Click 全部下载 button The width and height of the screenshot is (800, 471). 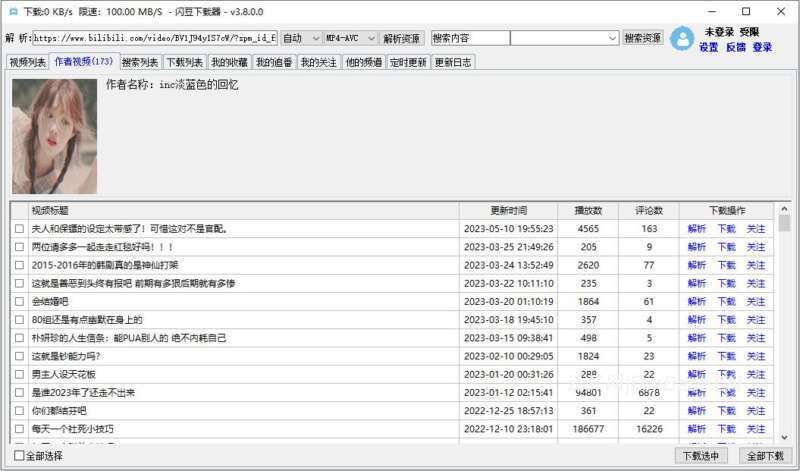coord(765,456)
